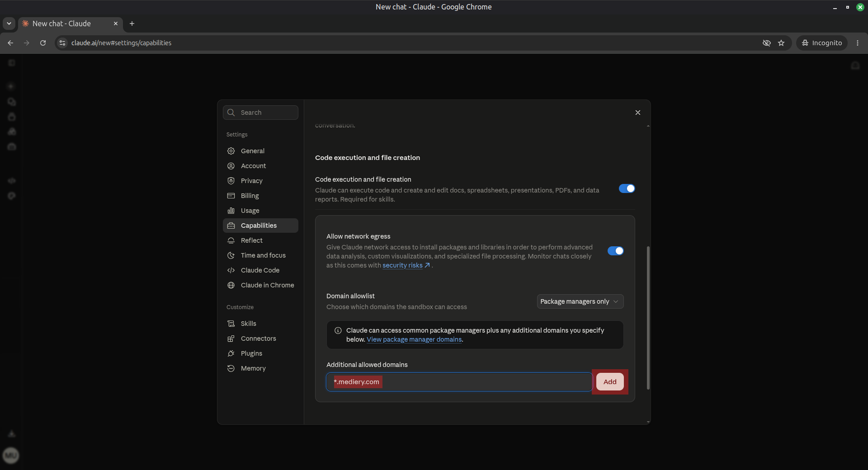Viewport: 868px width, 470px height.
Task: Open the Chrome three-dot menu
Action: click(x=858, y=43)
